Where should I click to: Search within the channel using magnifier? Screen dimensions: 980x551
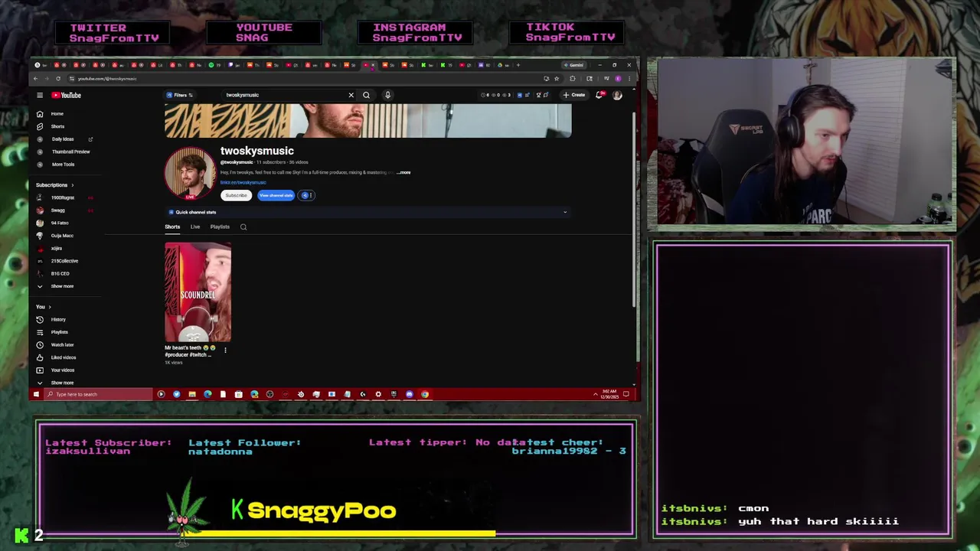(243, 227)
